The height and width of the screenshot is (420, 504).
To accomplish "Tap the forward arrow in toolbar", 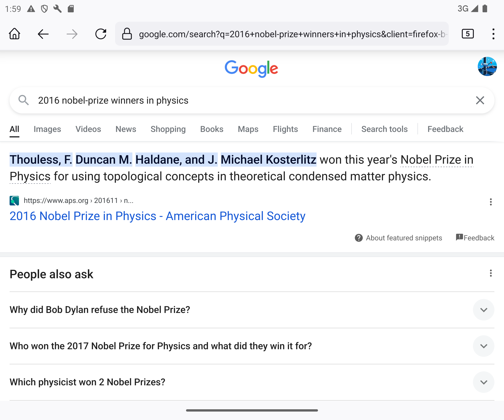I will point(72,34).
